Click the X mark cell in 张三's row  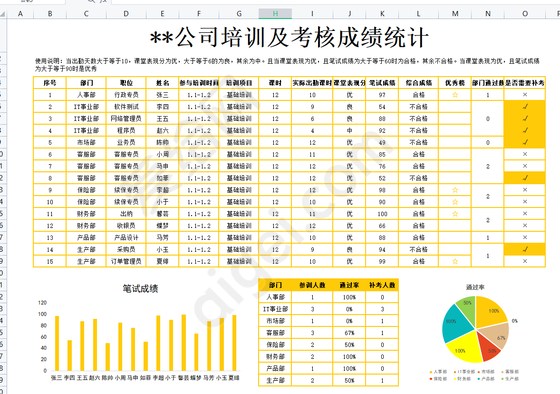[525, 95]
